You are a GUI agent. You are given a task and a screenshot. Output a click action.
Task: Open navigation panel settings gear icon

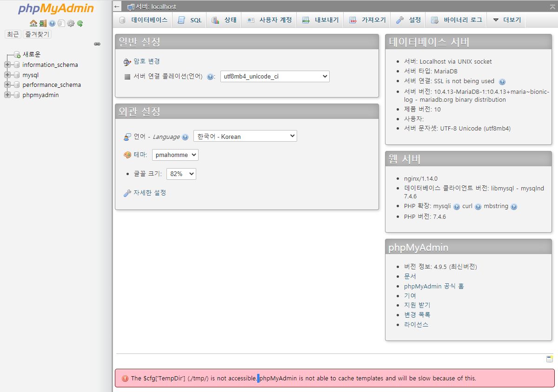pos(71,23)
